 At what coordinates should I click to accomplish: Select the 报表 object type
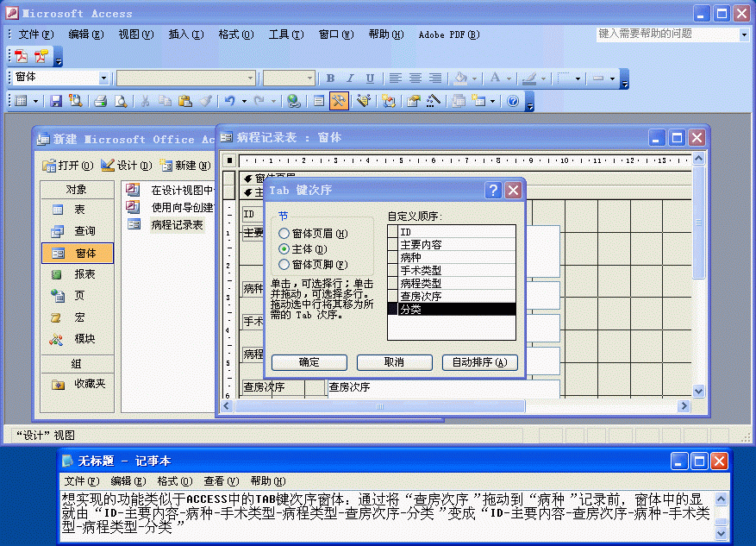[x=77, y=274]
